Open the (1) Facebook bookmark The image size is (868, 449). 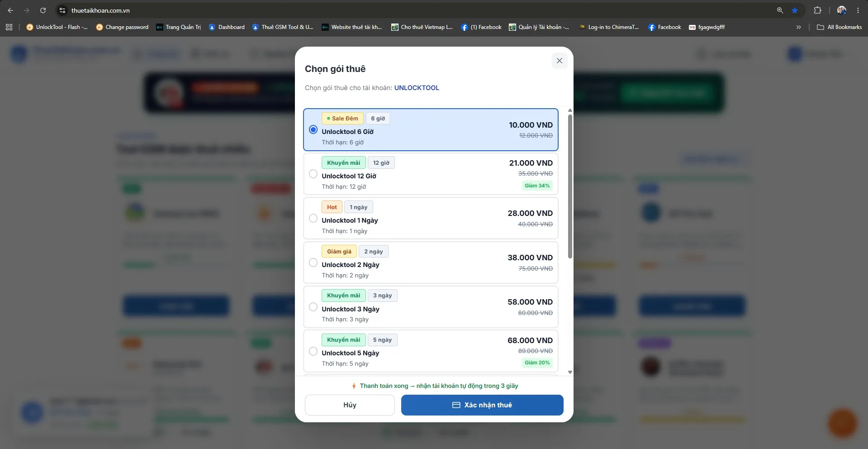481,27
